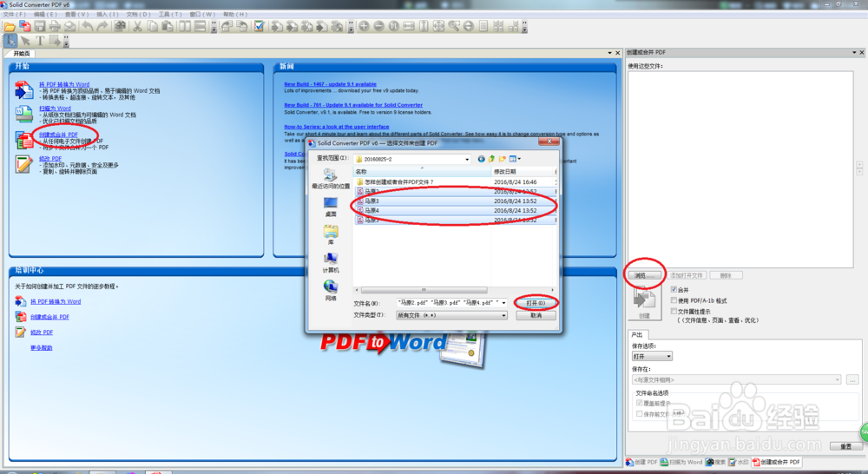Image resolution: width=868 pixels, height=474 pixels.
Task: Click the Up one level folder icon
Action: (491, 159)
